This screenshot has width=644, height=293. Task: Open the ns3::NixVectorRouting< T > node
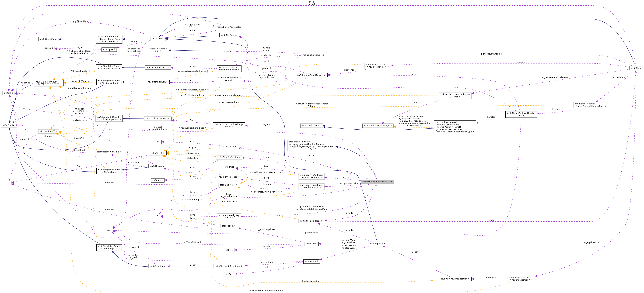378,182
